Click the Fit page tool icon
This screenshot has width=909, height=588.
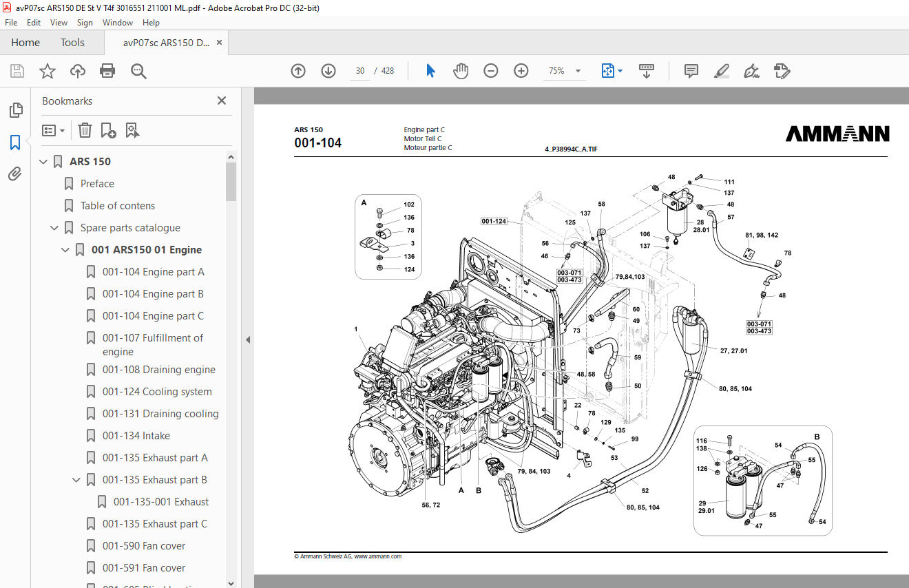pyautogui.click(x=607, y=71)
